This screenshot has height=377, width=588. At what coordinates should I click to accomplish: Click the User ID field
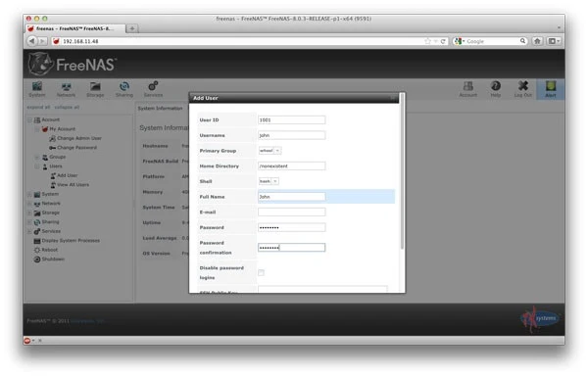point(291,119)
